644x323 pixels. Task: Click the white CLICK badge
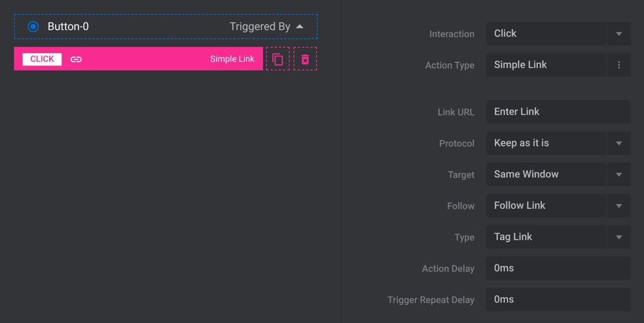(x=42, y=59)
